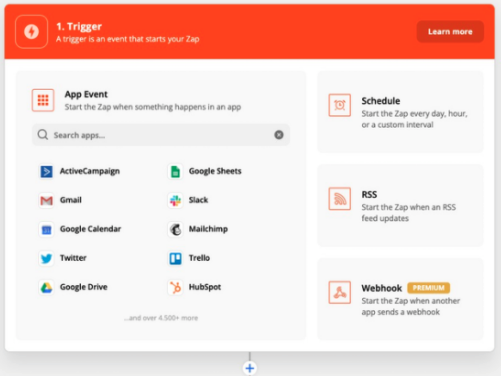Select the Trello app icon
501x376 pixels.
click(x=175, y=258)
